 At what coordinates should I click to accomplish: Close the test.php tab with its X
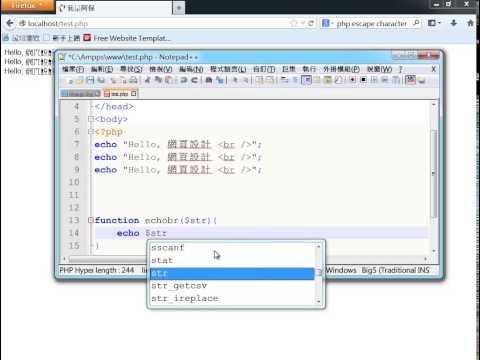pyautogui.click(x=134, y=94)
